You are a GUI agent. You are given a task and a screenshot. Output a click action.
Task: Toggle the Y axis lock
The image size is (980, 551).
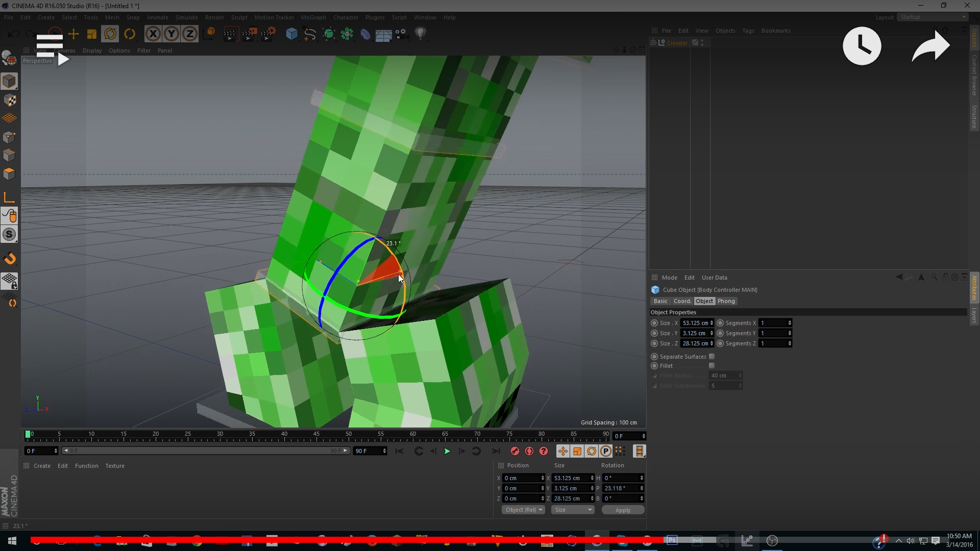click(x=171, y=34)
